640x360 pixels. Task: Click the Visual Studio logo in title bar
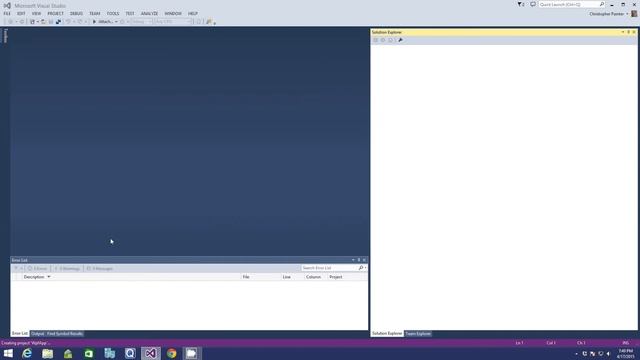[x=7, y=6]
